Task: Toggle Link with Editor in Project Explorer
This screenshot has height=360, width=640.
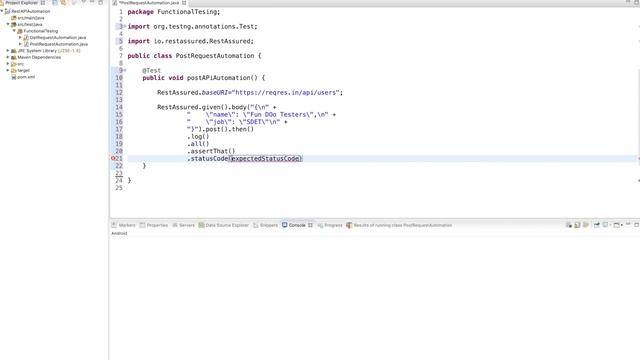Action: click(x=63, y=2)
